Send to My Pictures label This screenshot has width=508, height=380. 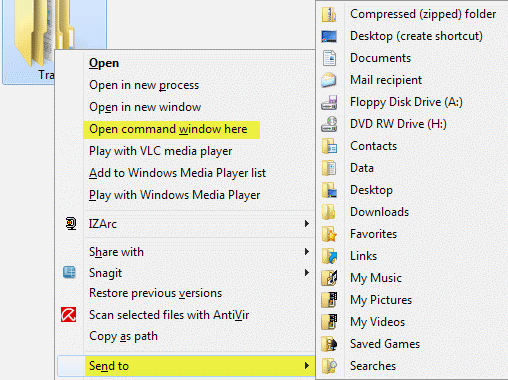coord(381,300)
